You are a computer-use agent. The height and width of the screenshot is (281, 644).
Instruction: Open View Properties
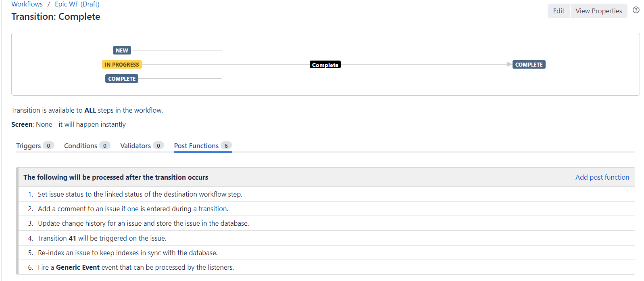tap(599, 11)
